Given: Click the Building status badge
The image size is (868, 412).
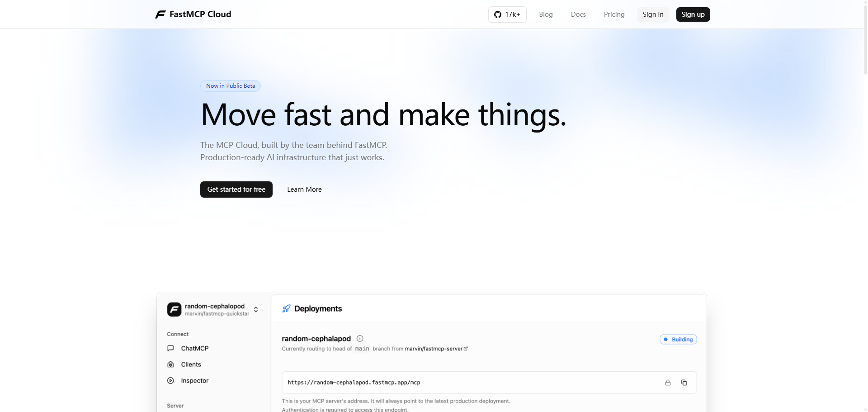Looking at the screenshot, I should [x=678, y=340].
